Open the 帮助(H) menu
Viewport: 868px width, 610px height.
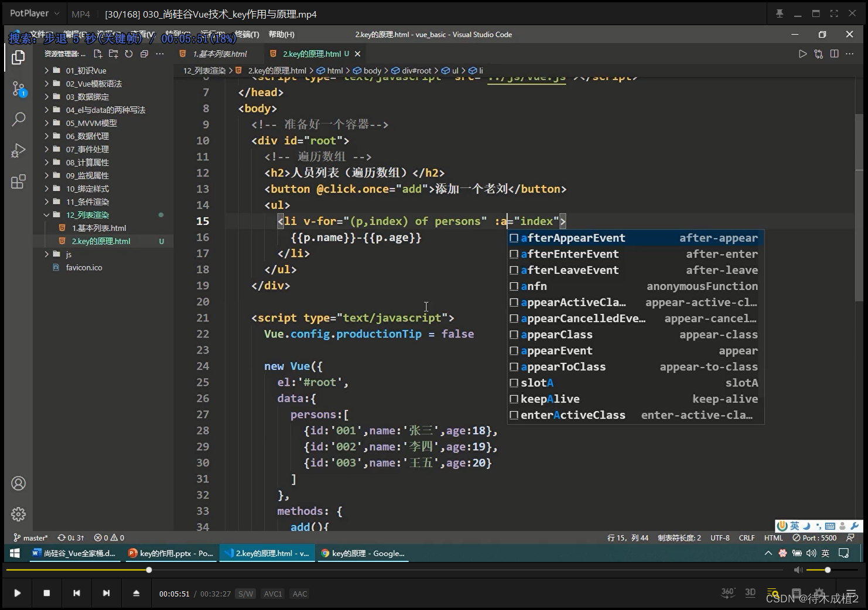tap(281, 35)
